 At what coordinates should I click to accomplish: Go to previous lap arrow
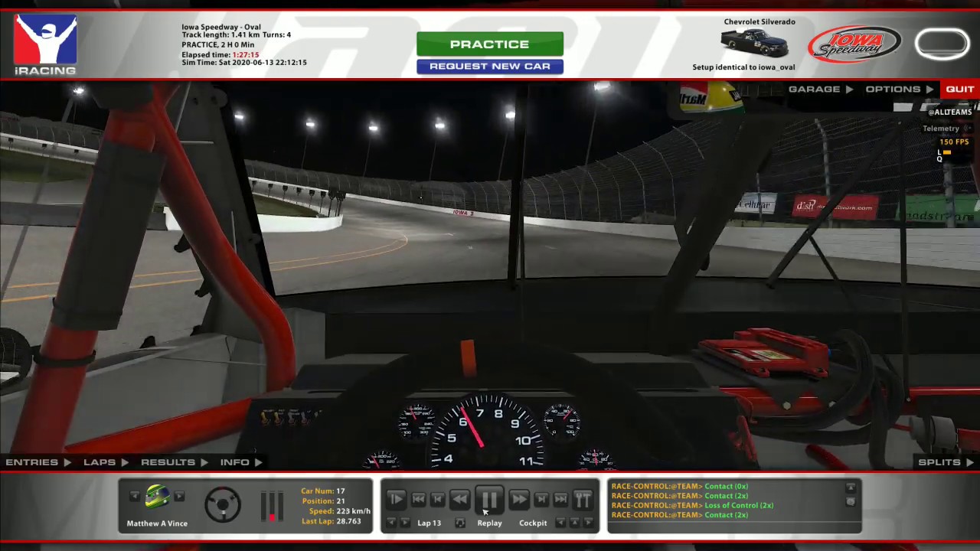click(x=391, y=523)
